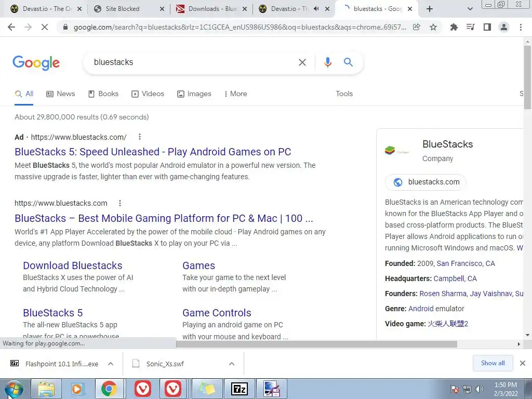The image size is (532, 399).
Task: Open the Windows Start button
Action: [14, 389]
